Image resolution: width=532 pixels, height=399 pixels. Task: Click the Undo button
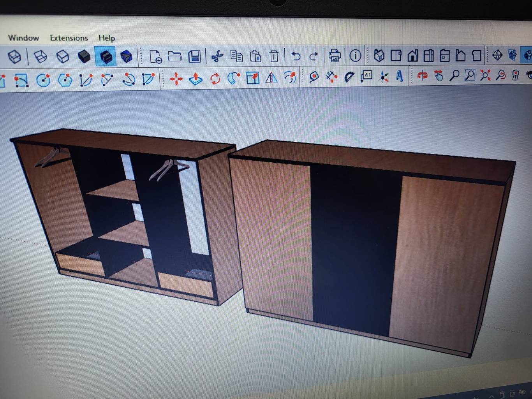296,56
